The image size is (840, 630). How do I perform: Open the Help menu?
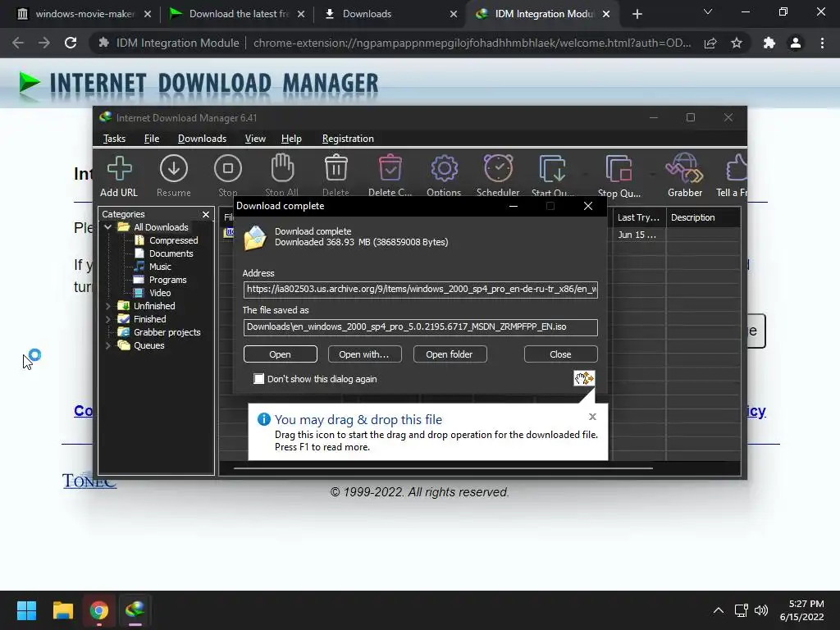tap(291, 139)
